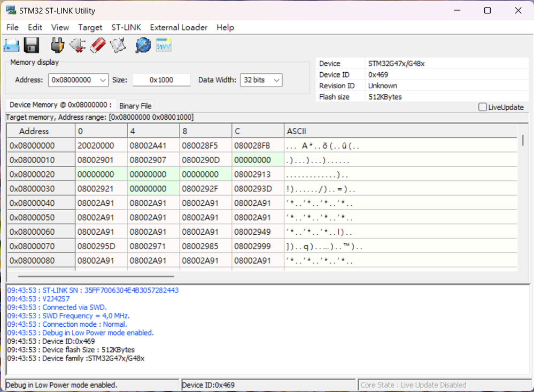Click the Save file floppy icon
Image resolution: width=534 pixels, height=392 pixels.
pyautogui.click(x=32, y=45)
